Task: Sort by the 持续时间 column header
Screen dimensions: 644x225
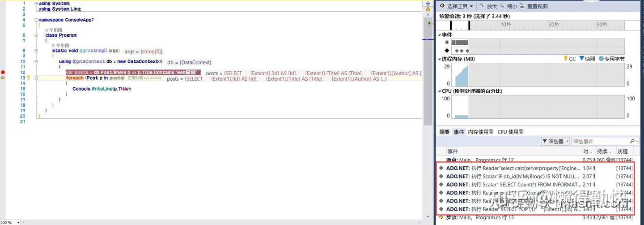Action: pos(605,151)
